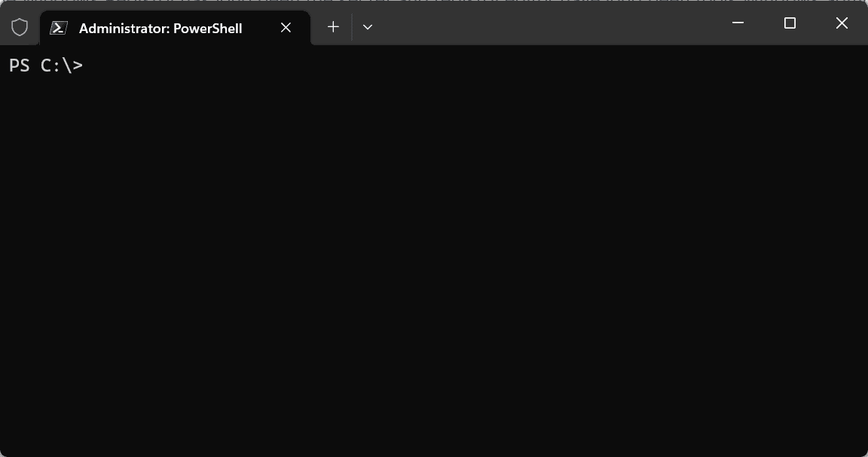Minimize the terminal window
This screenshot has height=457, width=868.
pyautogui.click(x=738, y=23)
